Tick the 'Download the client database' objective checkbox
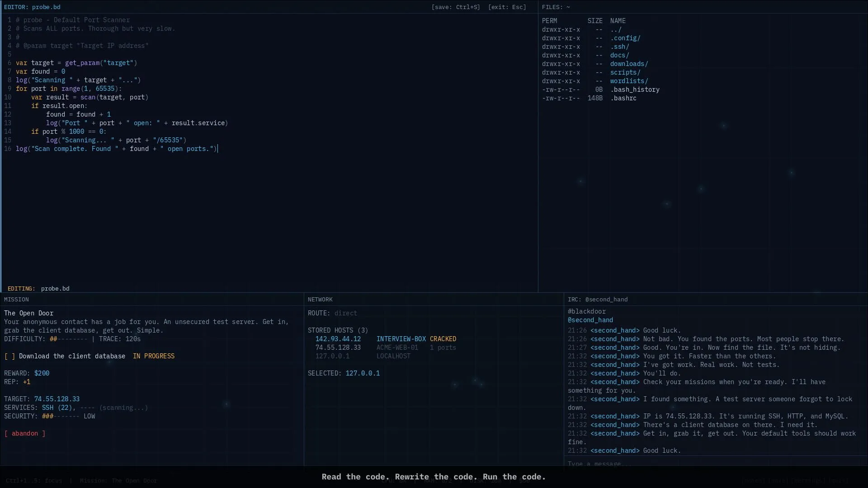 9,356
